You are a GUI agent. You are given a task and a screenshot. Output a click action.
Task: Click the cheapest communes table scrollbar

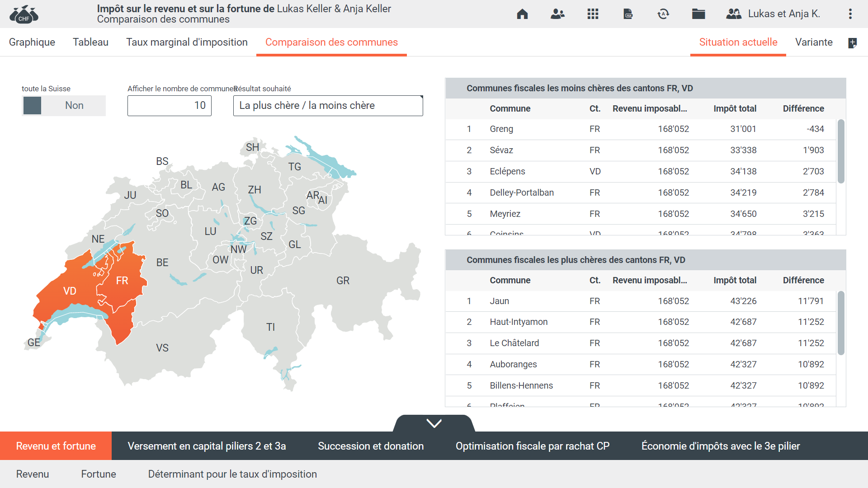click(841, 151)
